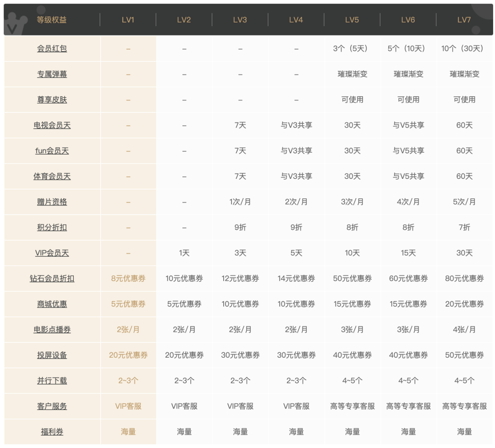Open the 会员红包 benefit link
The height and width of the screenshot is (448, 495).
coord(52,49)
